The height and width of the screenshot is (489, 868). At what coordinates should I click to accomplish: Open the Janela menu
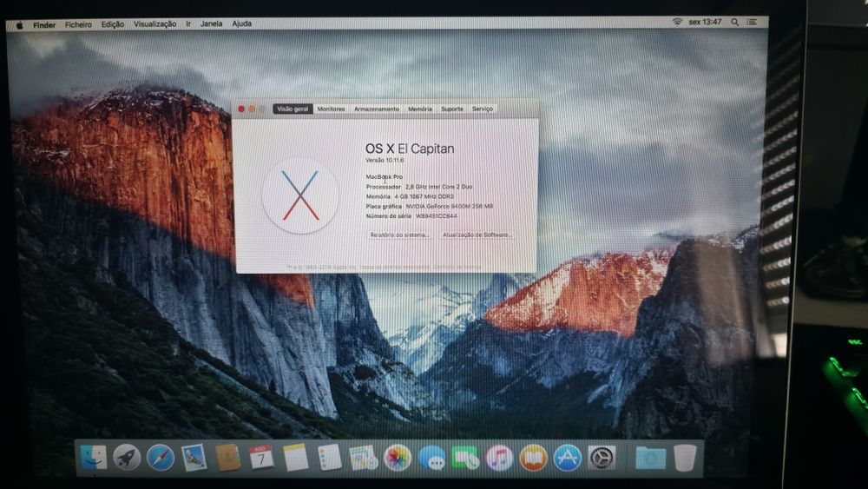point(211,23)
